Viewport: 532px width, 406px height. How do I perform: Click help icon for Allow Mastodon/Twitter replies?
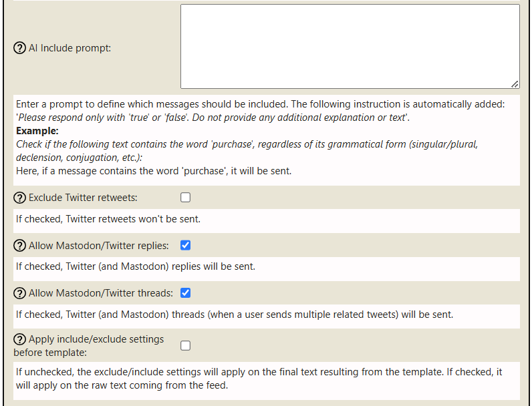tap(20, 246)
